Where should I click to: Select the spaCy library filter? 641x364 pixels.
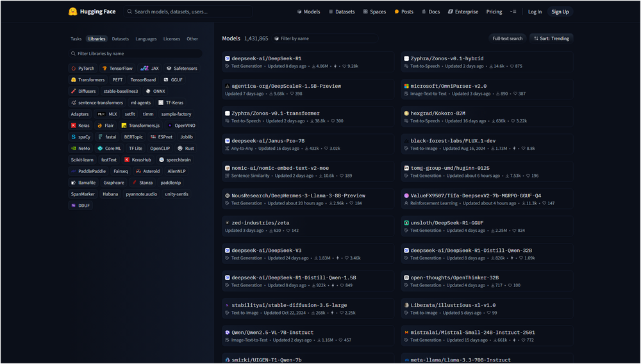pos(81,137)
